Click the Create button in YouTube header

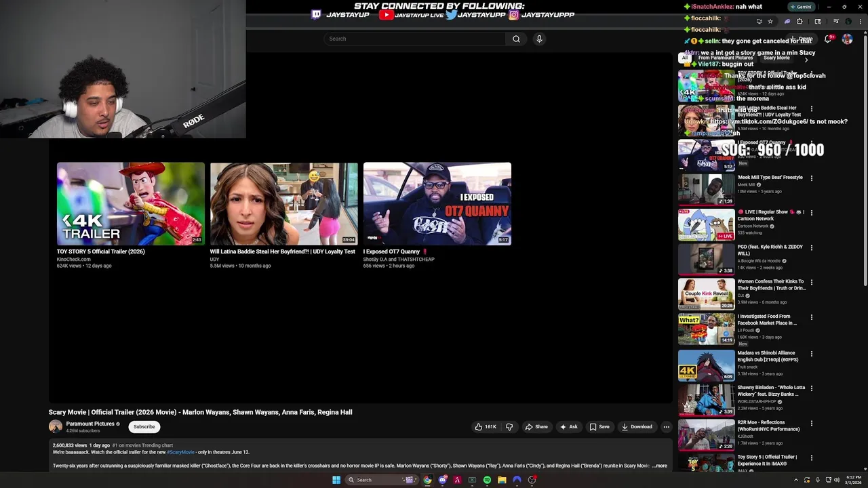pos(800,39)
